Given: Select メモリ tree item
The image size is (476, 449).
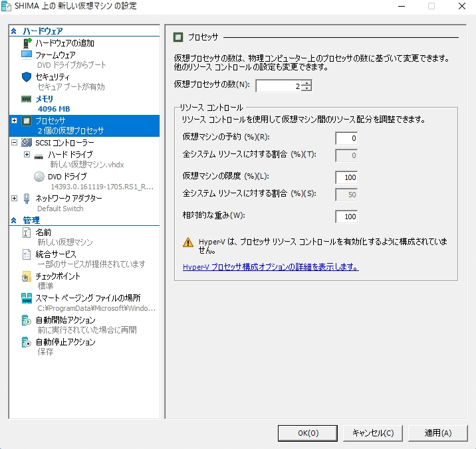Looking at the screenshot, I should pos(45,98).
